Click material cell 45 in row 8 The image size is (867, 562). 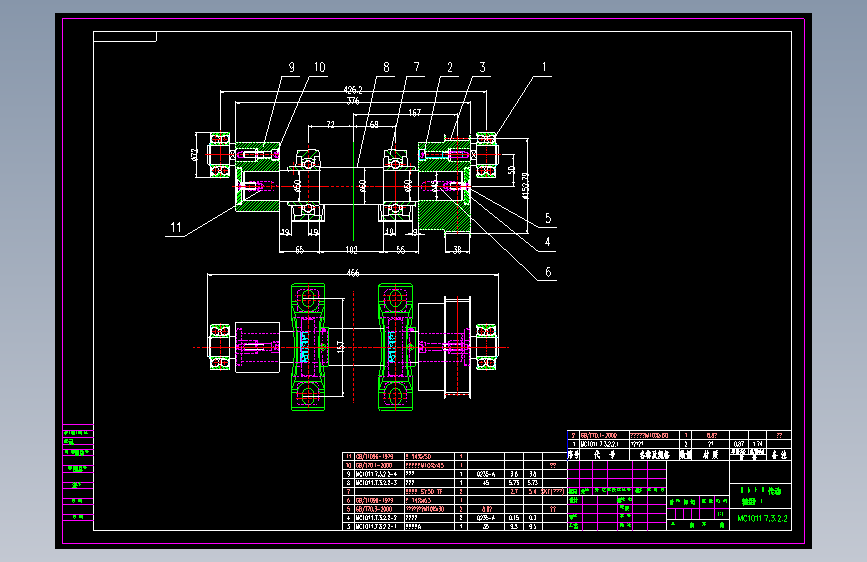[485, 483]
